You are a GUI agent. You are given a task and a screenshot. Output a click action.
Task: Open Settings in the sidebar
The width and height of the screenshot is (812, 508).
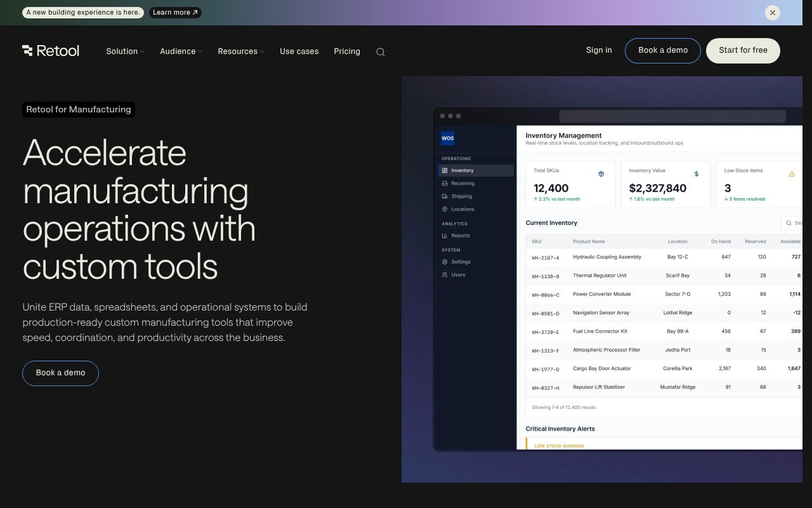[476, 262]
